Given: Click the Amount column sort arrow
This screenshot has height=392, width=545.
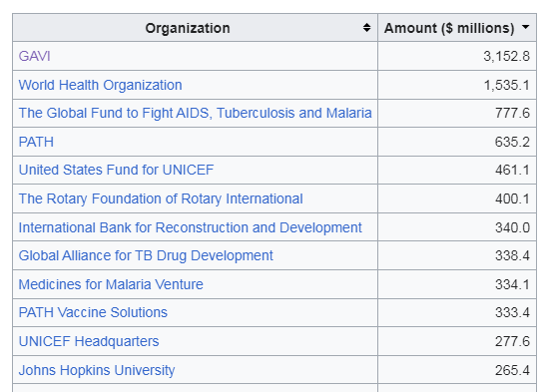Looking at the screenshot, I should (x=525, y=27).
